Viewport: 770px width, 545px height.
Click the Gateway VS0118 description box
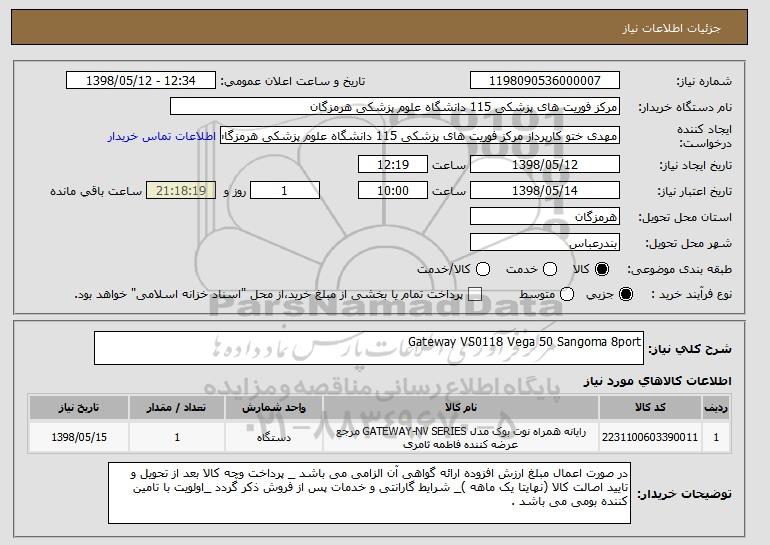pyautogui.click(x=369, y=348)
